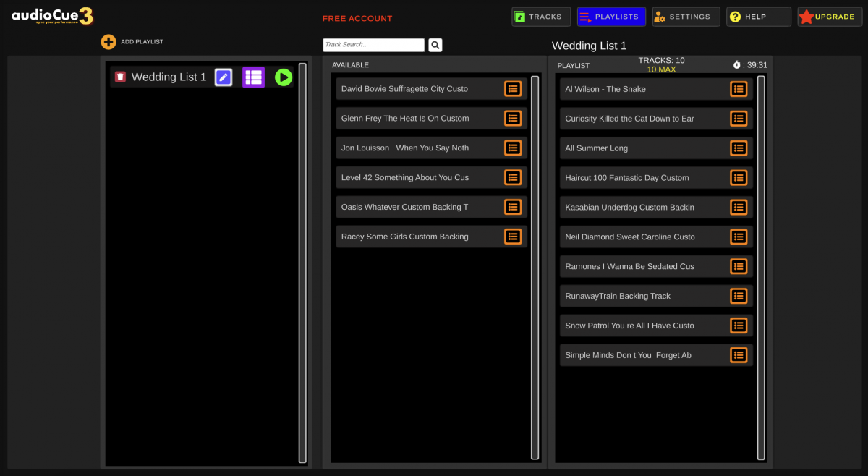Click list icon for Al Wilson The Snake

point(739,89)
